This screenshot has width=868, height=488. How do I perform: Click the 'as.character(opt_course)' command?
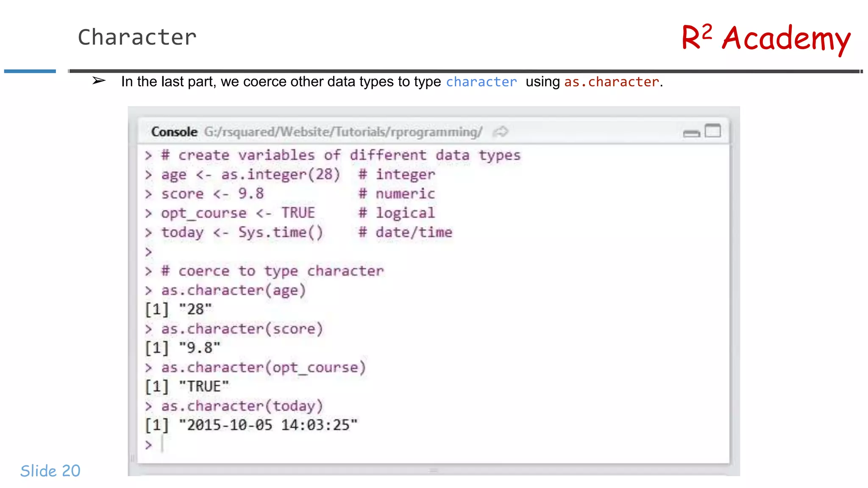click(263, 367)
